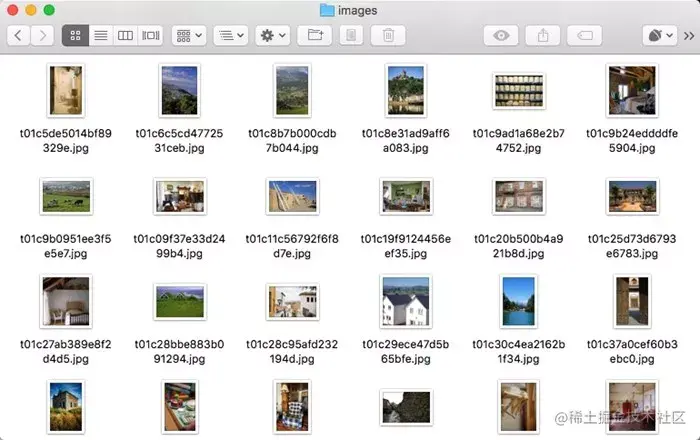Go back with the left arrow button
The width and height of the screenshot is (700, 440).
(x=18, y=35)
